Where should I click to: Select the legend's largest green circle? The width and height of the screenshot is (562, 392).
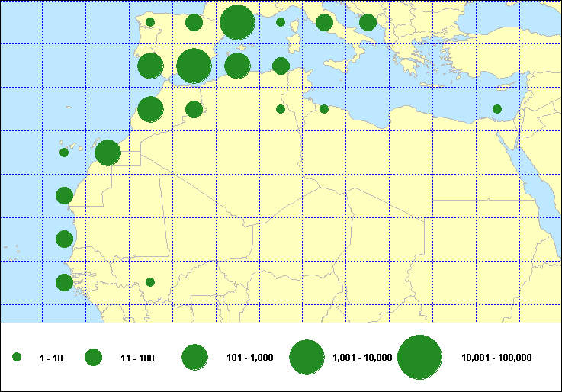(x=420, y=357)
